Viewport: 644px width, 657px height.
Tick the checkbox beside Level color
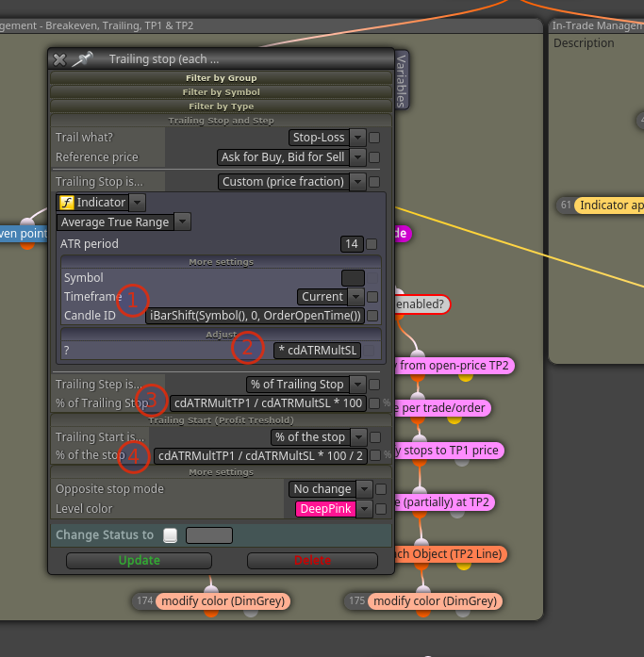click(381, 509)
